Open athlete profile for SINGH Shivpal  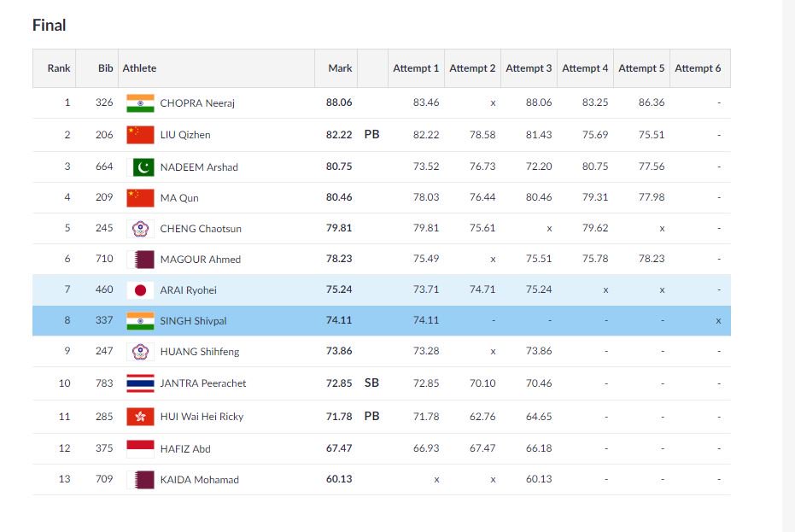tap(193, 321)
